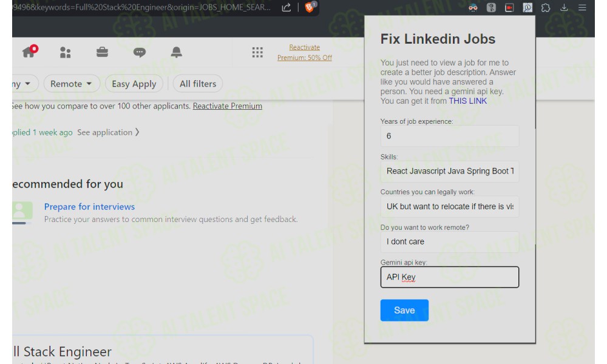Click the Fix Linkedin Jobs heading
Image resolution: width=607 pixels, height=364 pixels.
[438, 39]
